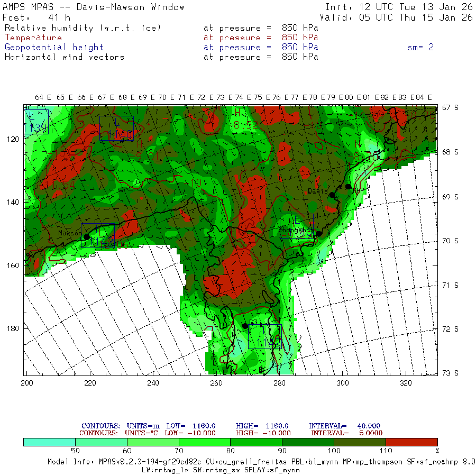Click the 90–100% dark green legend swatch
The height and width of the screenshot is (476, 476).
pos(308,442)
